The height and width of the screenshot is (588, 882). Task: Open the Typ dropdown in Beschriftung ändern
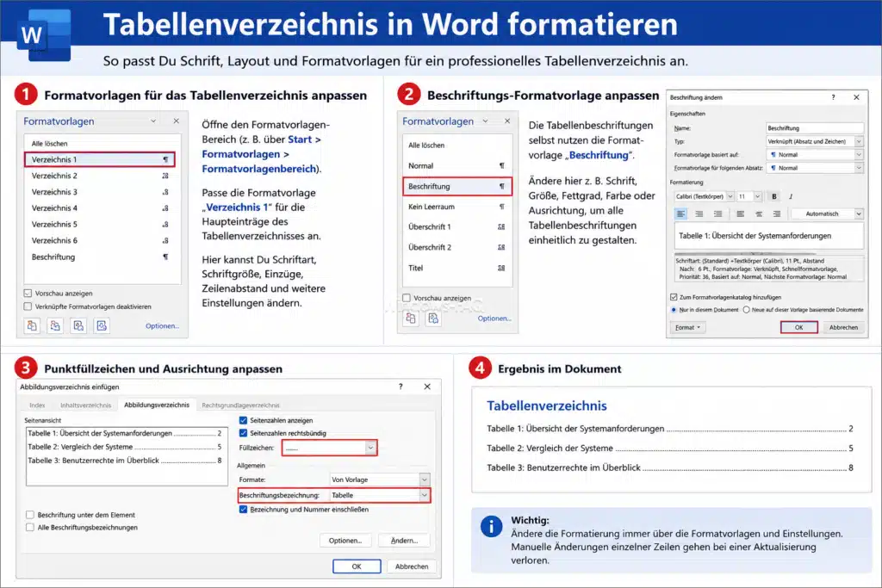coord(859,142)
